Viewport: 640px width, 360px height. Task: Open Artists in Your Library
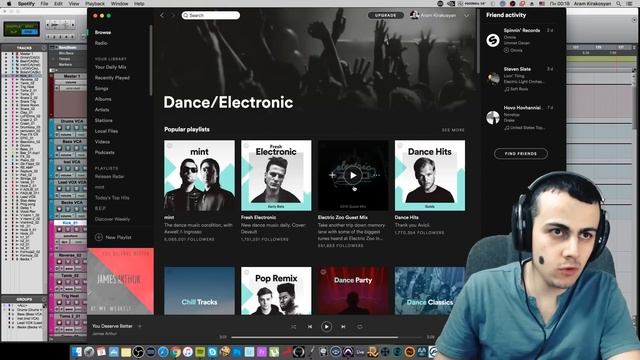tap(102, 109)
